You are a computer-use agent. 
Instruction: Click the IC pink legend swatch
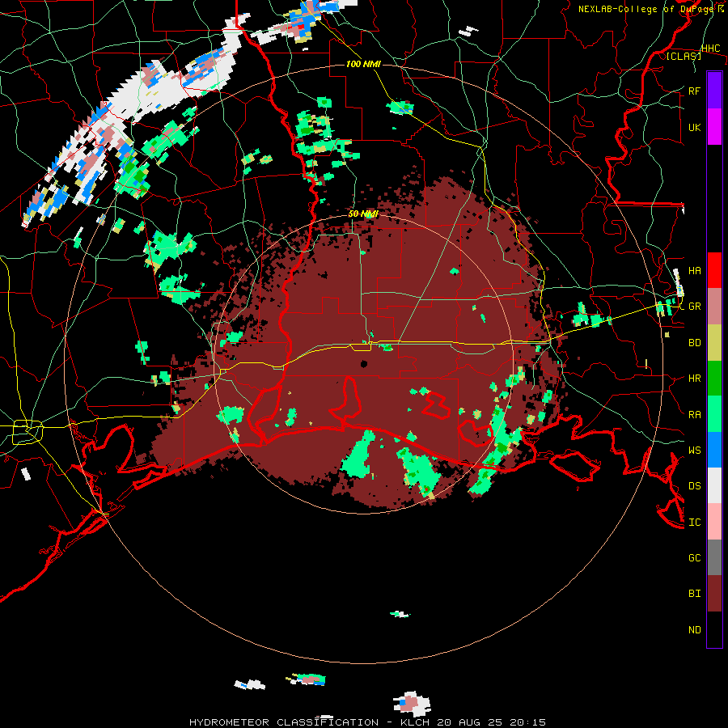point(714,522)
